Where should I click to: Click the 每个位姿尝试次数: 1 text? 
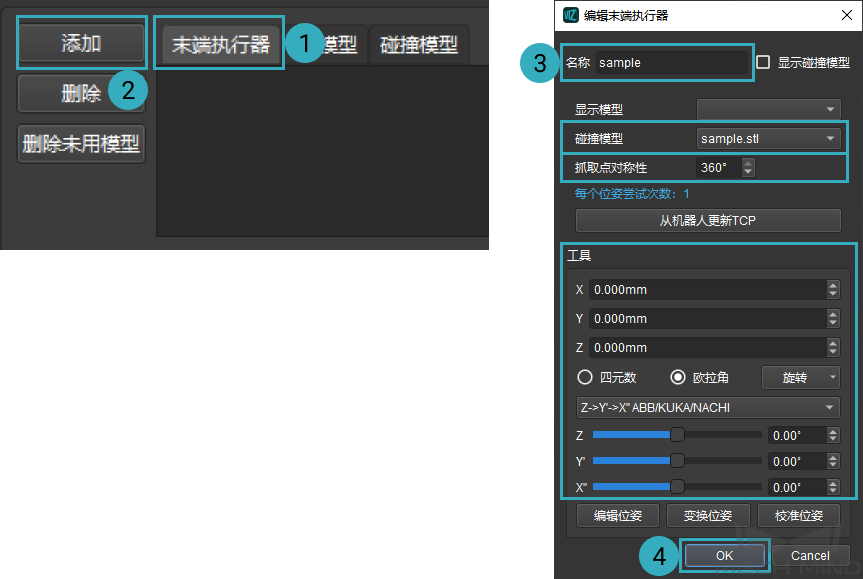point(632,194)
